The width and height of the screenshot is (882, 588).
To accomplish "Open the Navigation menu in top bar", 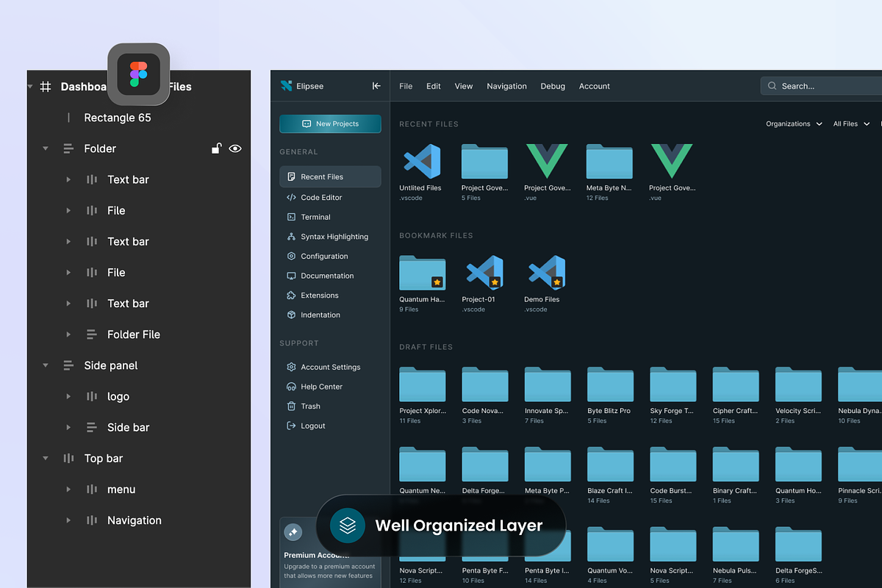I will [x=506, y=86].
